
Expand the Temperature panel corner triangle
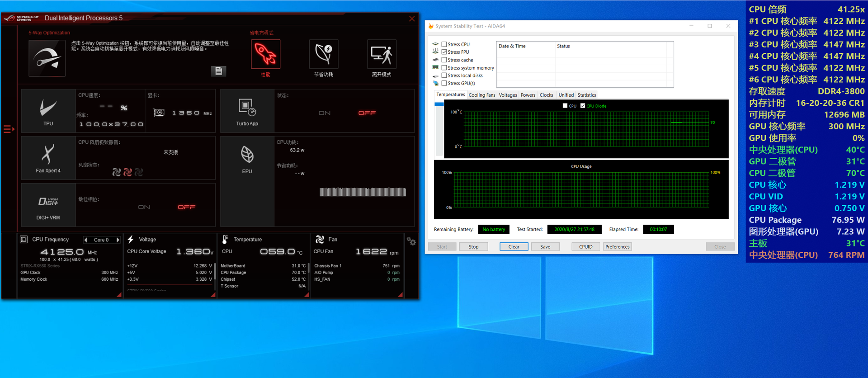307,294
